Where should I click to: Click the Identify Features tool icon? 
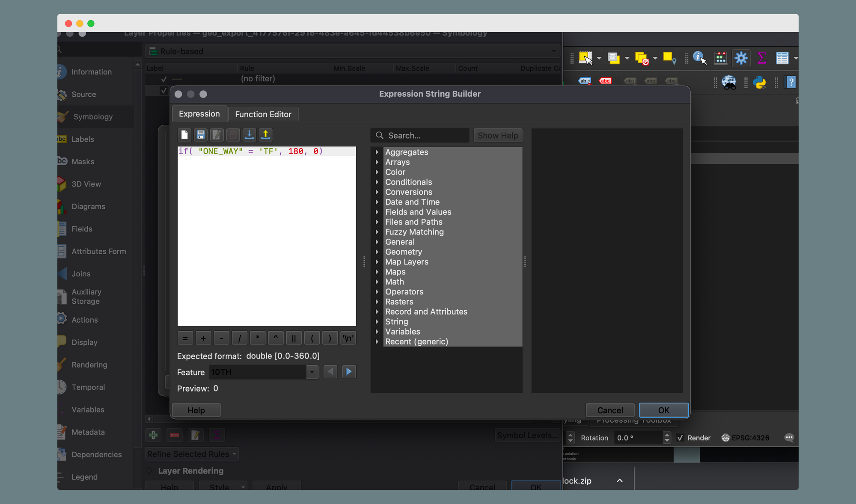[699, 58]
